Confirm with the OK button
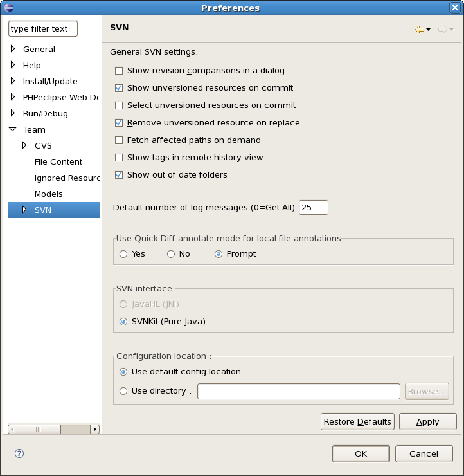This screenshot has height=476, width=464. point(361,454)
